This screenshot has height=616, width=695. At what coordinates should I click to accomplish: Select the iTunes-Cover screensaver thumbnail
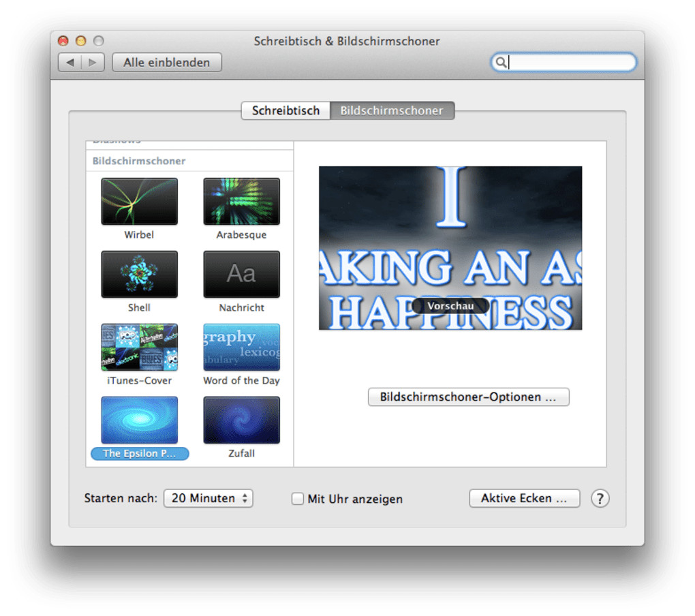click(x=139, y=347)
